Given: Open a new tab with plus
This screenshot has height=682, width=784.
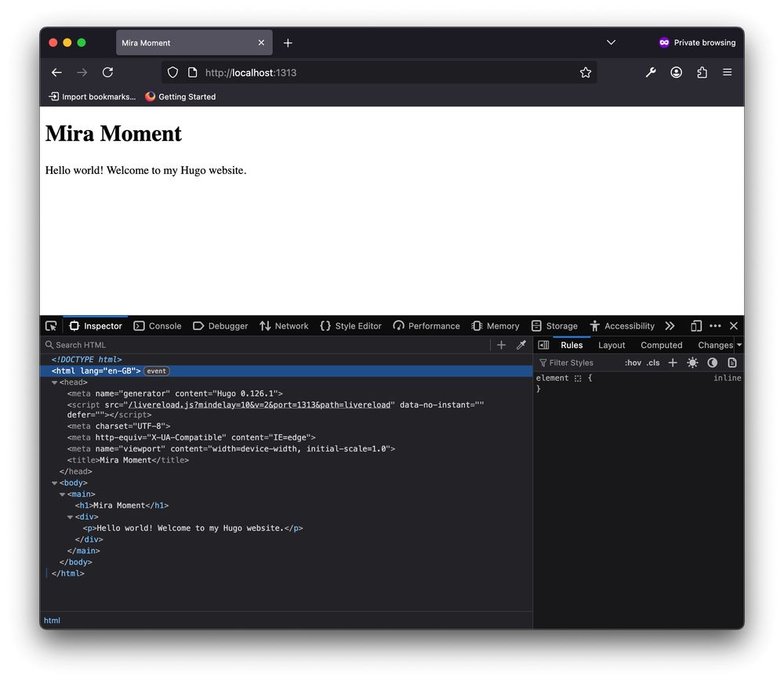Looking at the screenshot, I should pos(288,43).
